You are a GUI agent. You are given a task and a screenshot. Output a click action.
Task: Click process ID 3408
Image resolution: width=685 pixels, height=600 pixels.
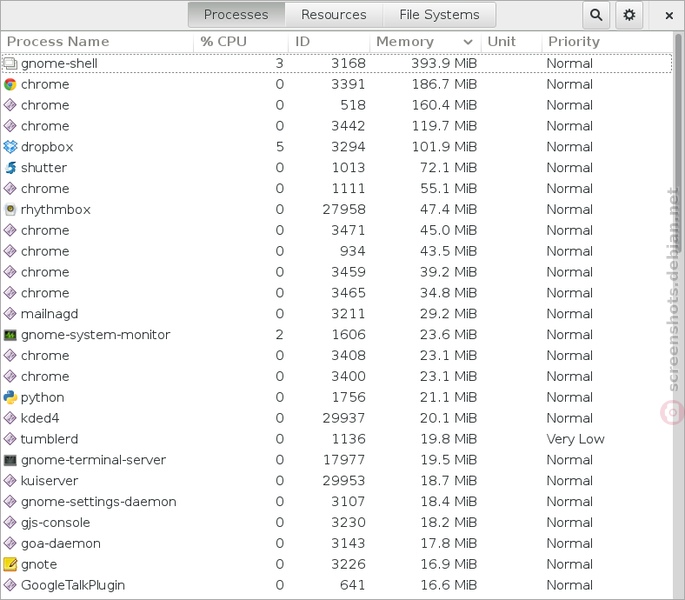click(348, 356)
